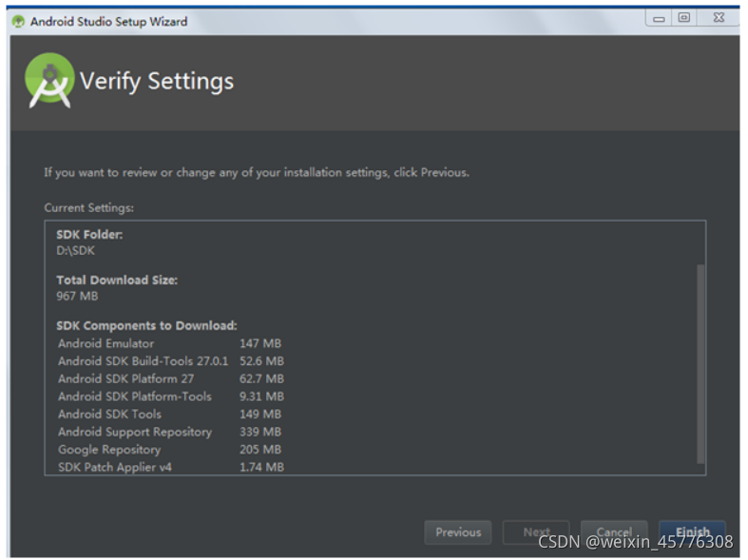Select the 967 MB value
Image resolution: width=748 pixels, height=560 pixels.
tap(77, 297)
